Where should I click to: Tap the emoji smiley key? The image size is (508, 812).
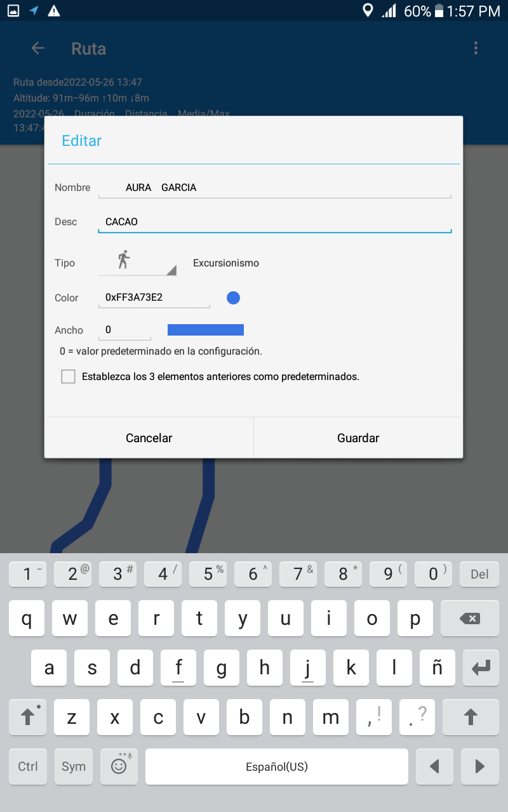click(119, 766)
